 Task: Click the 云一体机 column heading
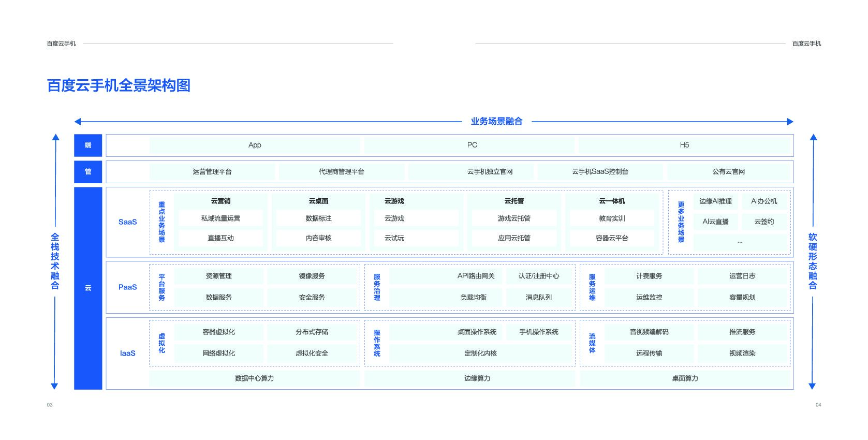point(612,201)
